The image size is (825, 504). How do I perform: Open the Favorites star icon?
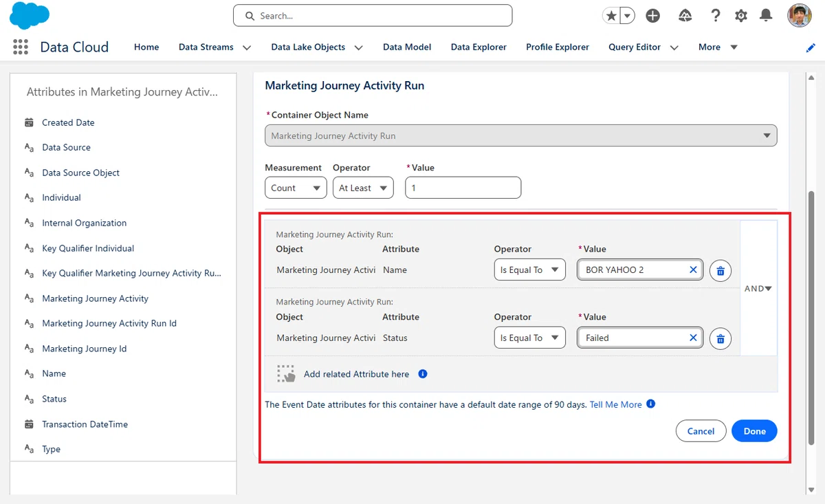(610, 16)
